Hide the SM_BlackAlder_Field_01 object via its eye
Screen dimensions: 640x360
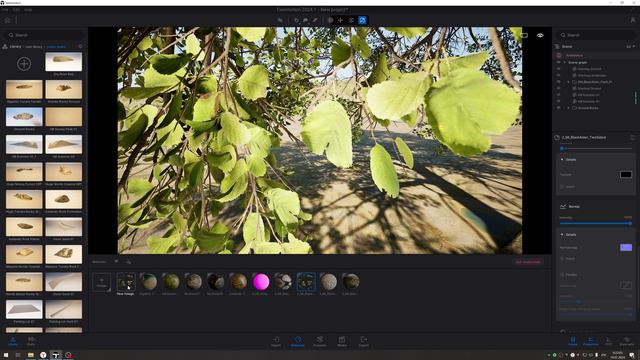pyautogui.click(x=558, y=82)
